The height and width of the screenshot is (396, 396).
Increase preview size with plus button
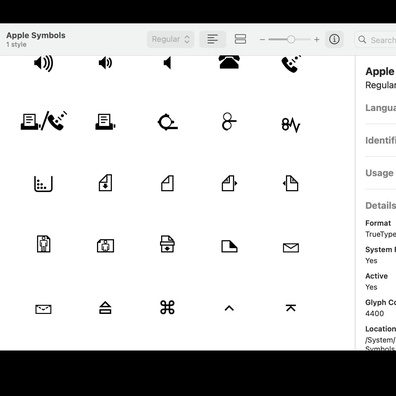(x=317, y=40)
